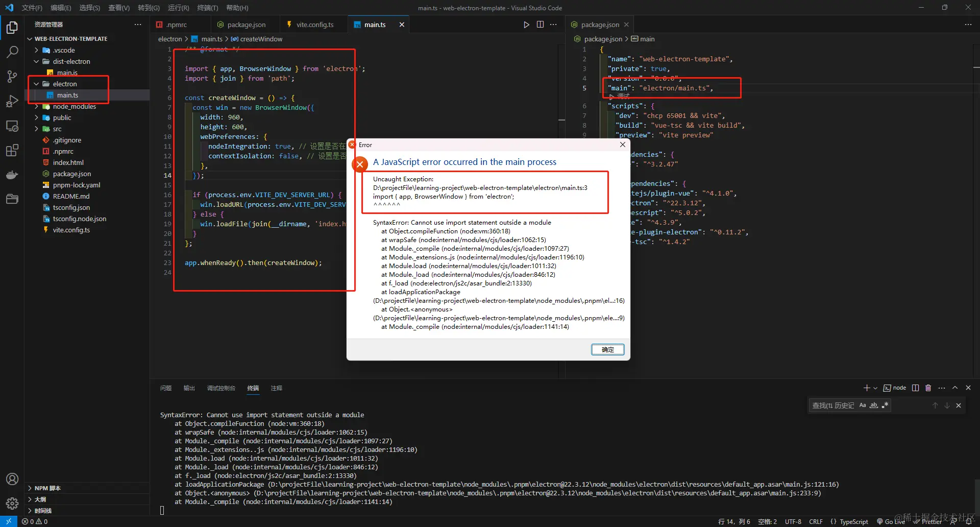Open the 文件(F) menu
This screenshot has width=980, height=527.
(32, 8)
